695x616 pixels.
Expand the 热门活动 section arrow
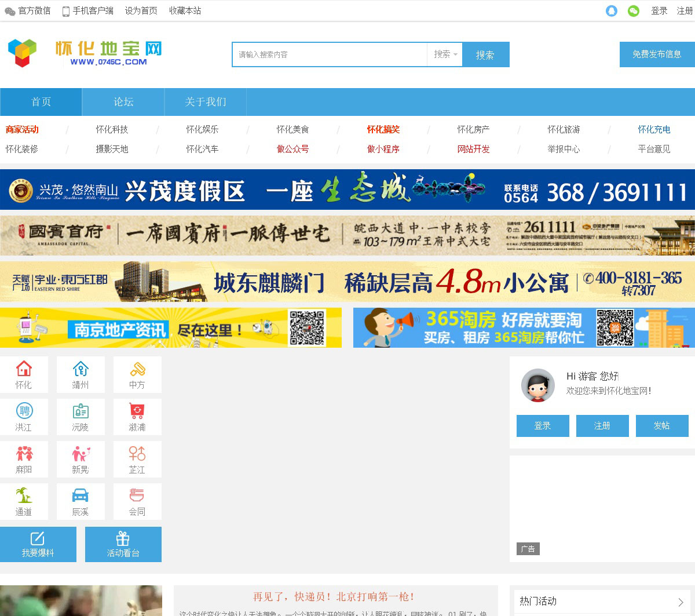681,602
